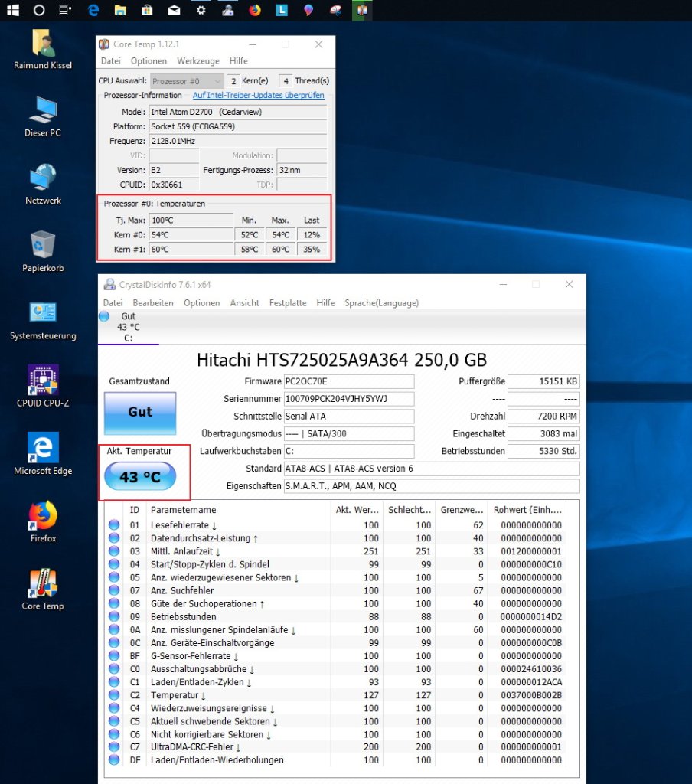The height and width of the screenshot is (784, 692).
Task: Click the CrystalDiskInfo title bar icon
Action: tap(109, 285)
